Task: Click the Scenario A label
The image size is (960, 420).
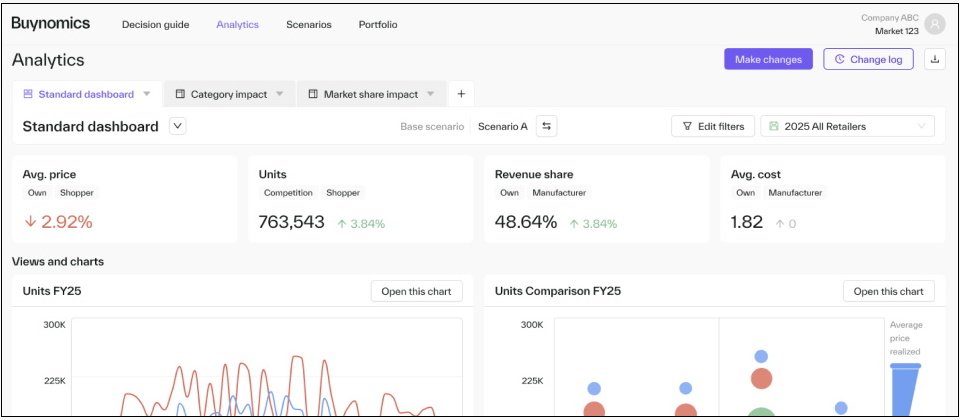Action: 503,127
